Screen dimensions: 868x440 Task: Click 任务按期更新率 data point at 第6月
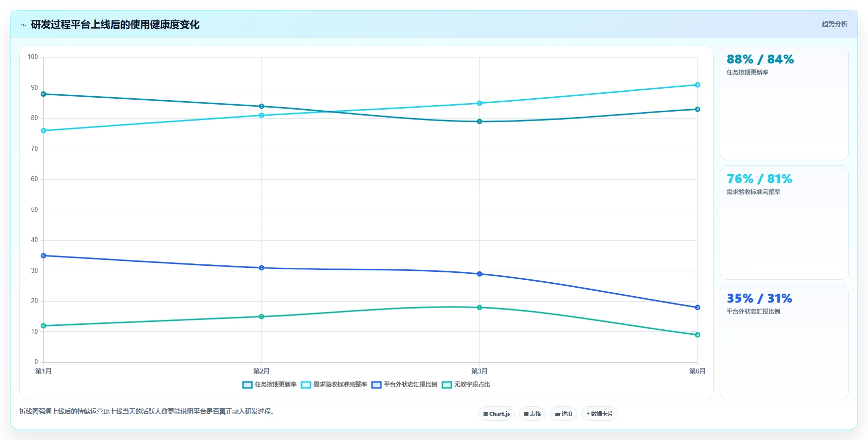click(697, 109)
